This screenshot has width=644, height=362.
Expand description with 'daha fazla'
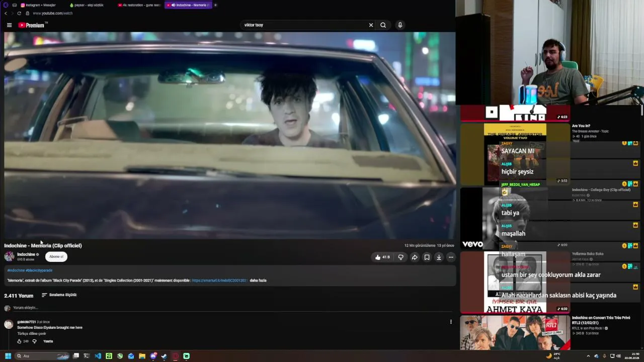[x=258, y=281]
